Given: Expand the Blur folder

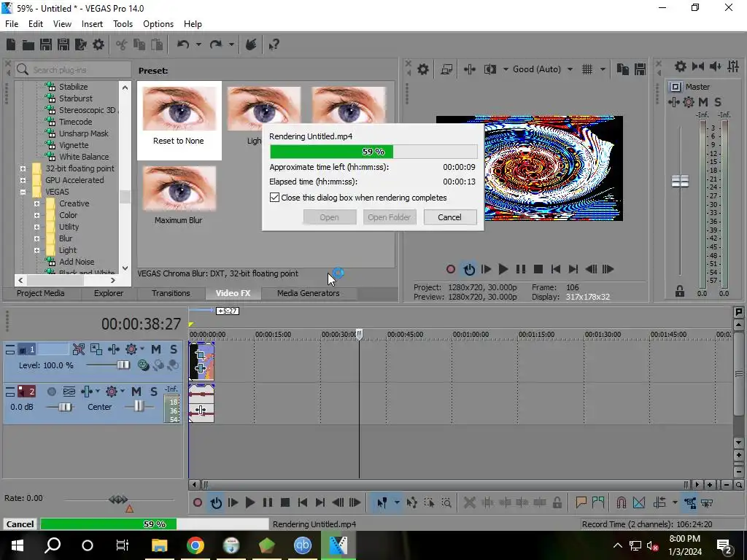Looking at the screenshot, I should click(36, 238).
